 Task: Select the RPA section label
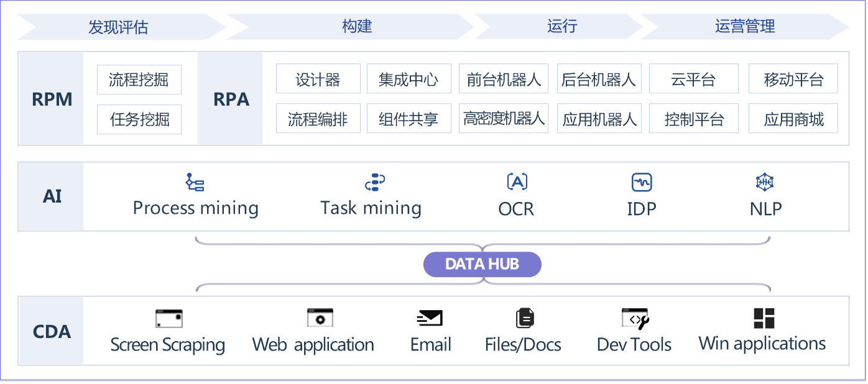(231, 99)
